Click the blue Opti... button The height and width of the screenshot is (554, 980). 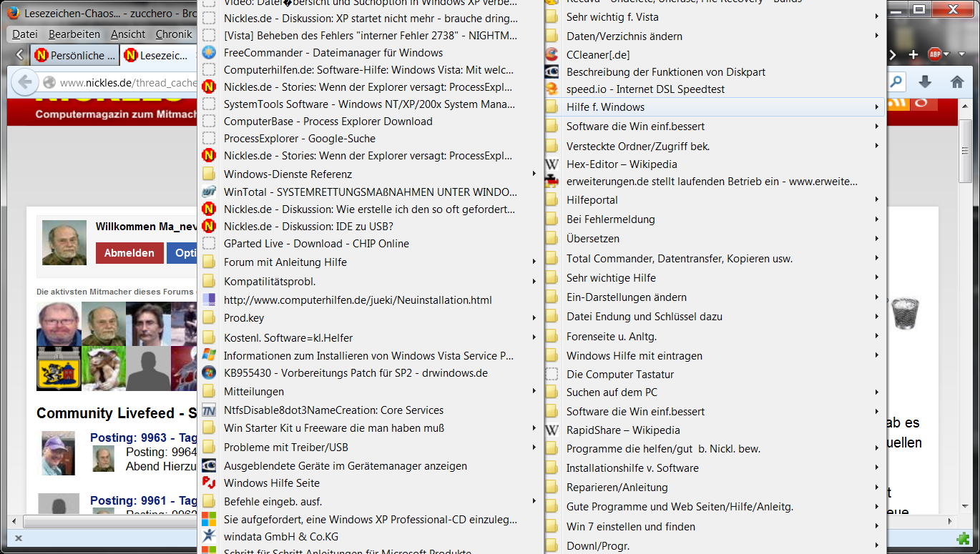[182, 253]
